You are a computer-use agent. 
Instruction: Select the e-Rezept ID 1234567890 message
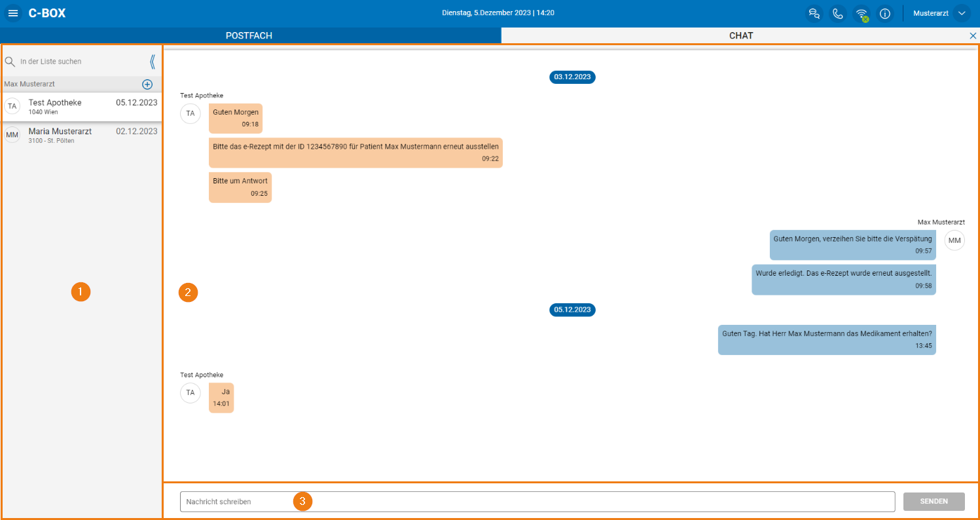(x=355, y=153)
